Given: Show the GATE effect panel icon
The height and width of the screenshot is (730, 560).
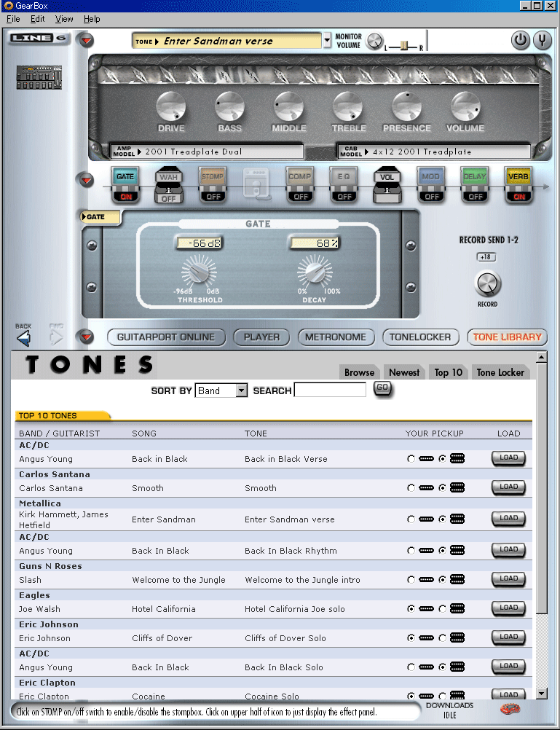Looking at the screenshot, I should coord(125,177).
